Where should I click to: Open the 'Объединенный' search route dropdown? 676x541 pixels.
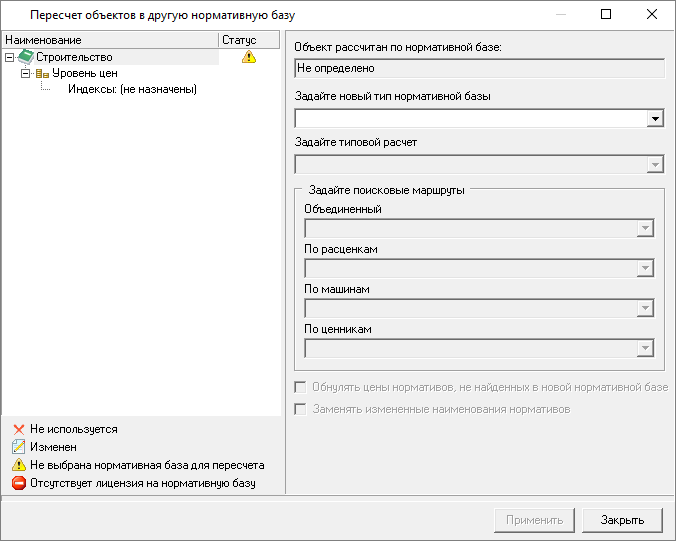(644, 228)
